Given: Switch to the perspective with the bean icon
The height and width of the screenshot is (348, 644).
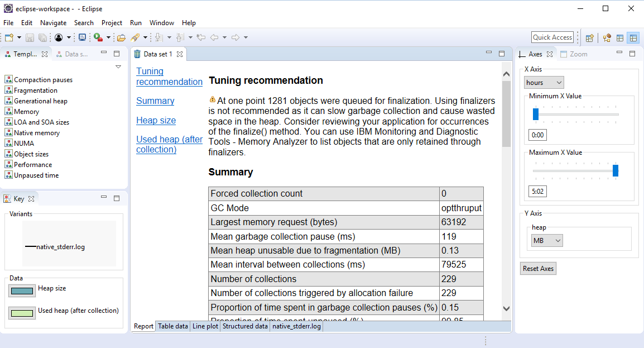Looking at the screenshot, I should (x=607, y=38).
